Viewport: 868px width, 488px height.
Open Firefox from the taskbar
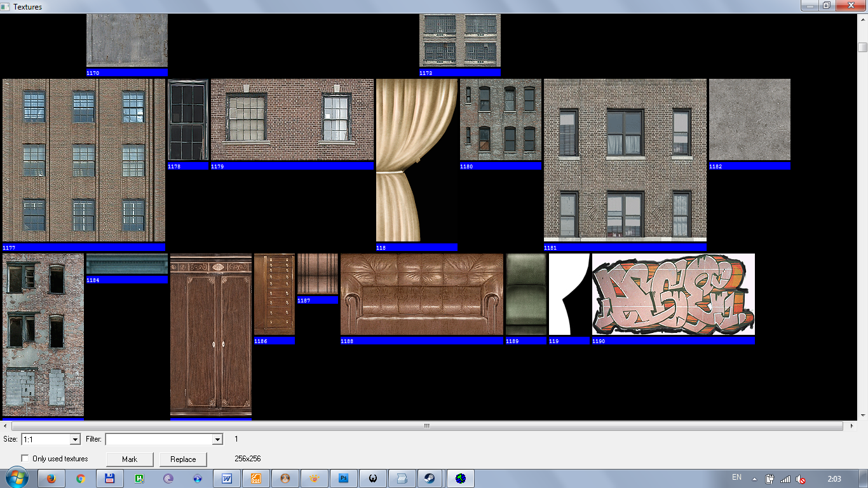pyautogui.click(x=52, y=478)
